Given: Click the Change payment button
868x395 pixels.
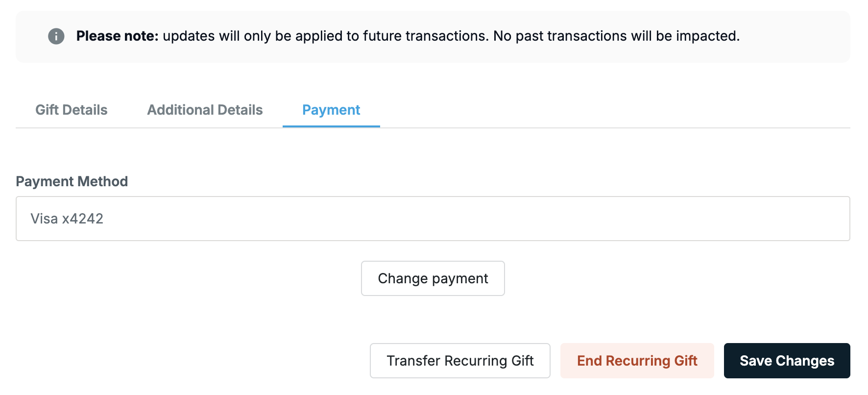Looking at the screenshot, I should click(433, 278).
